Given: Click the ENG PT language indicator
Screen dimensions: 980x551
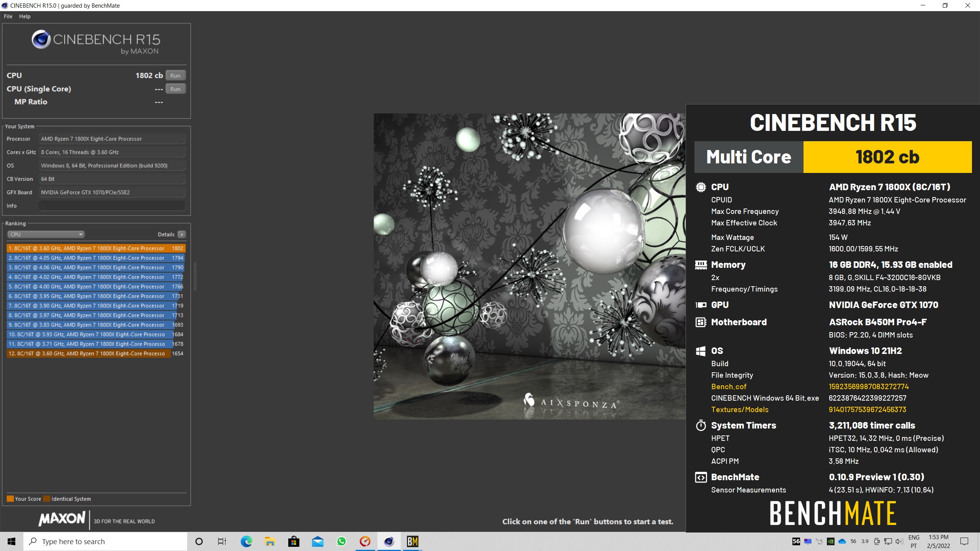Looking at the screenshot, I should click(x=914, y=541).
